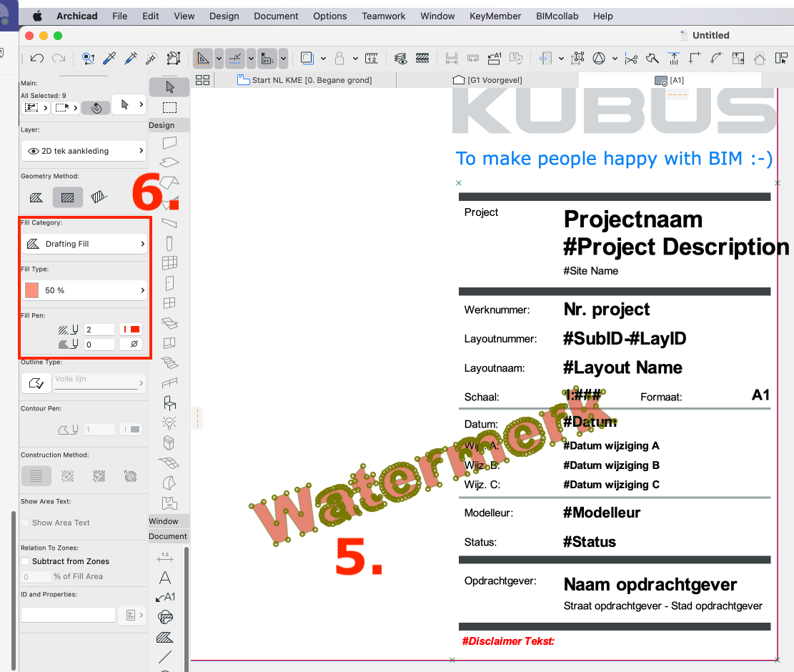Click the selection settings button under All Selected
Screen dimensions: 794x672
pos(36,107)
